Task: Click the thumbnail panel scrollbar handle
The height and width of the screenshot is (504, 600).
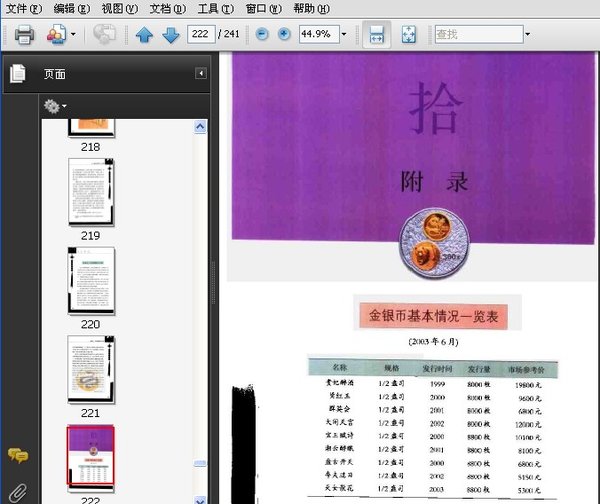Action: coord(200,464)
